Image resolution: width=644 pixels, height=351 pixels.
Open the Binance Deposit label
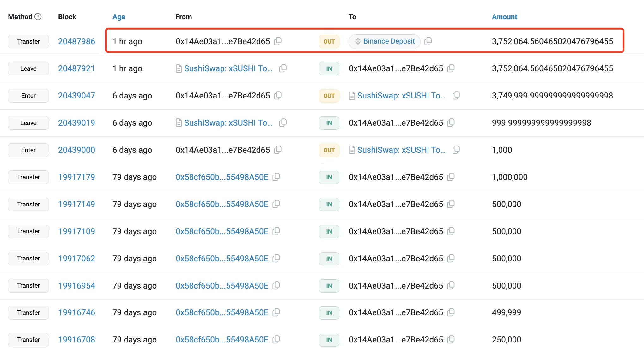(x=389, y=41)
